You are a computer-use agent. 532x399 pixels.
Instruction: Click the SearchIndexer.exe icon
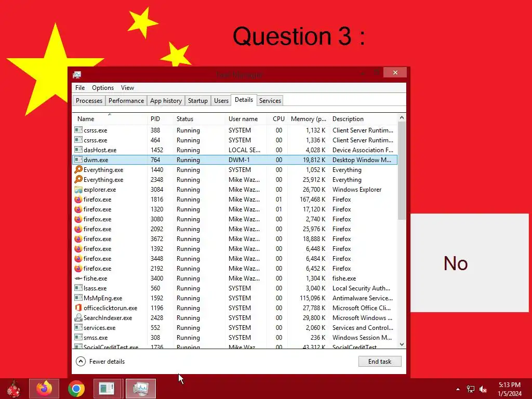(x=78, y=317)
